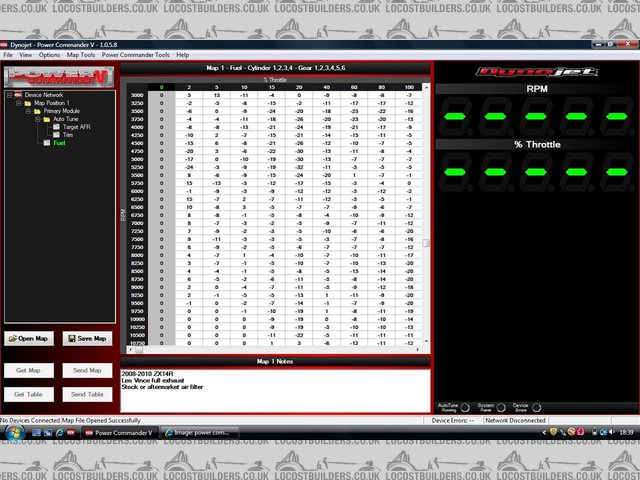This screenshot has width=640, height=480.
Task: Open the View menu
Action: pyautogui.click(x=25, y=55)
